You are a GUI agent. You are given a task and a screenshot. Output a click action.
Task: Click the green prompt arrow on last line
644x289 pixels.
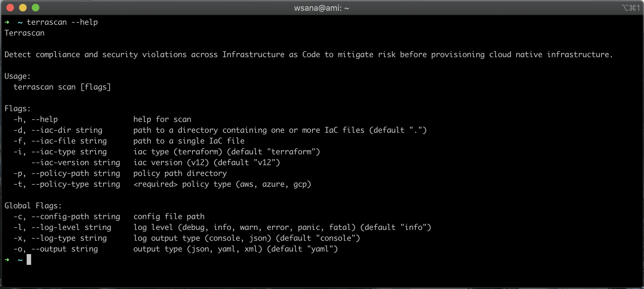click(x=7, y=260)
